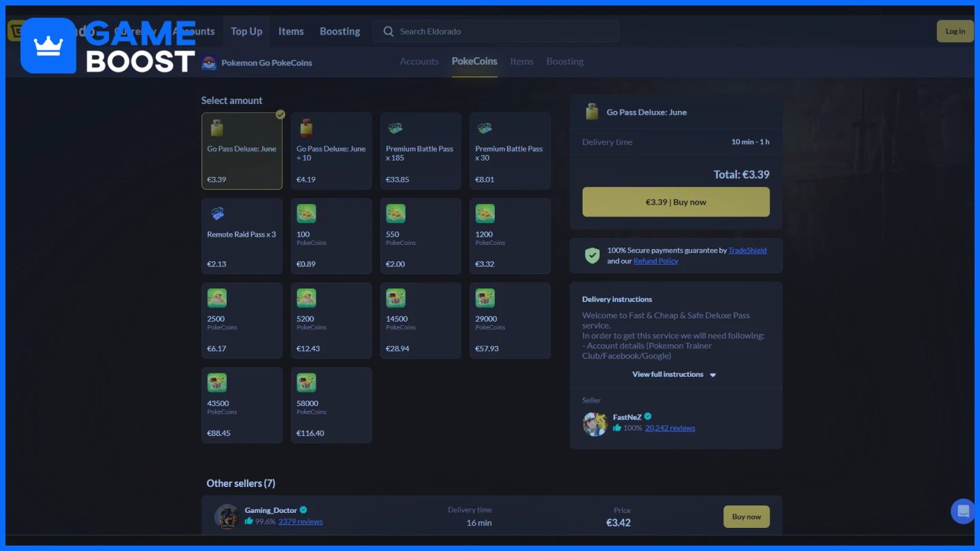Switch to the Pokemon Go Boosting tab
Viewport: 980px width, 551px height.
click(565, 61)
